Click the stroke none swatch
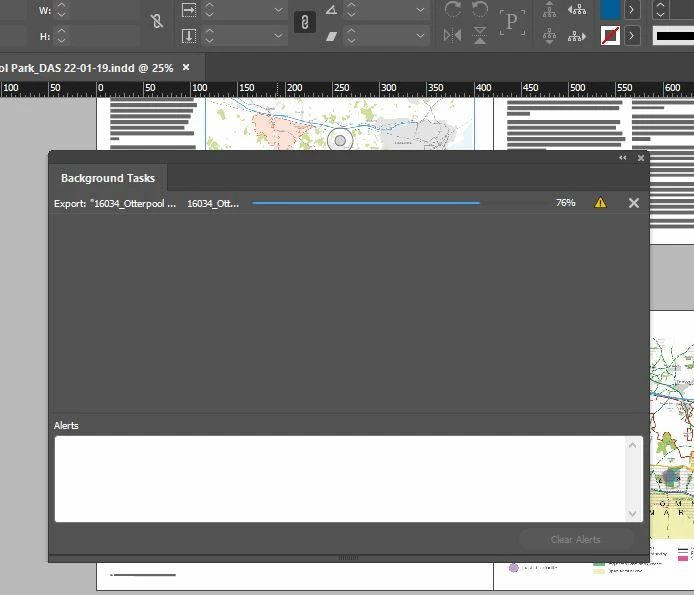This screenshot has width=694, height=595. 610,35
